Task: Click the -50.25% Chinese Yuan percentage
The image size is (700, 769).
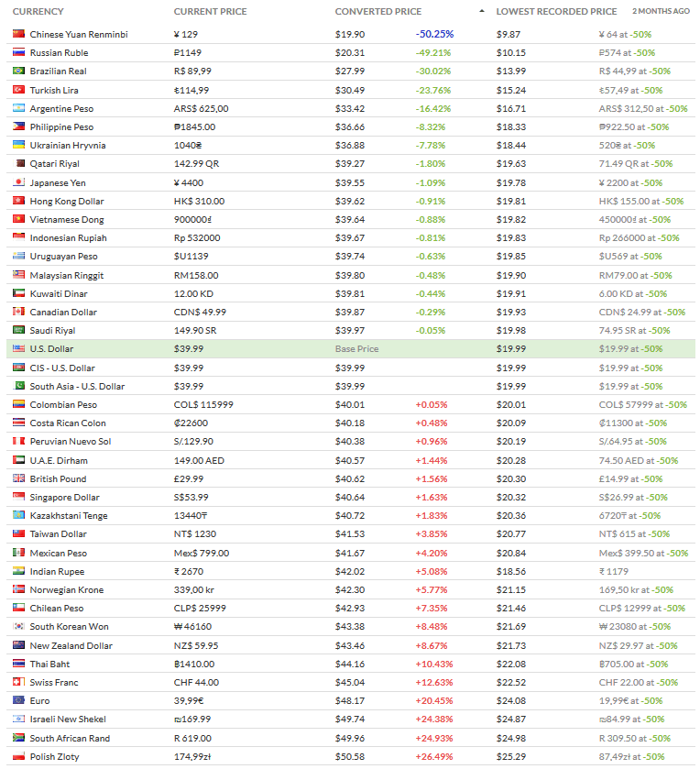Action: click(x=434, y=34)
